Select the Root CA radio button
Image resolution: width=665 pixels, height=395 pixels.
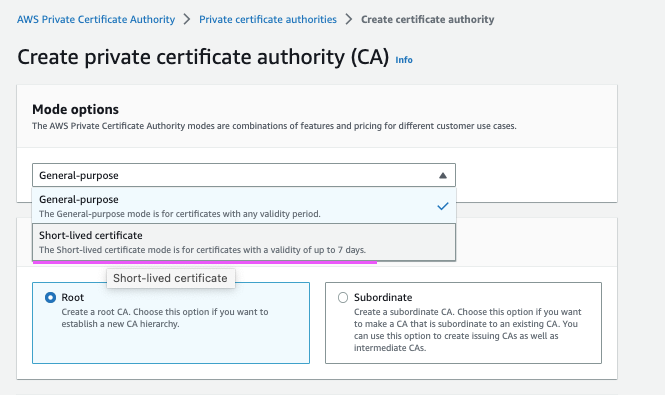point(50,297)
